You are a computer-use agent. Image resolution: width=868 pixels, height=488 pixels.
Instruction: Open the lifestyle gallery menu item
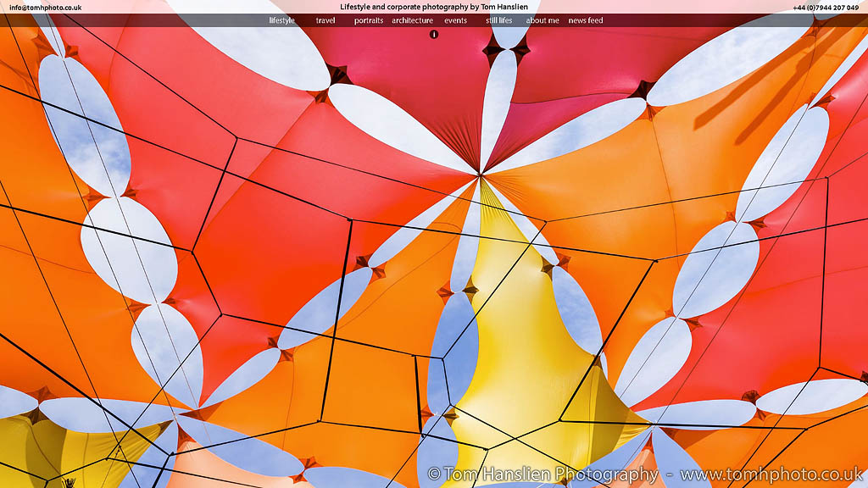pos(281,20)
